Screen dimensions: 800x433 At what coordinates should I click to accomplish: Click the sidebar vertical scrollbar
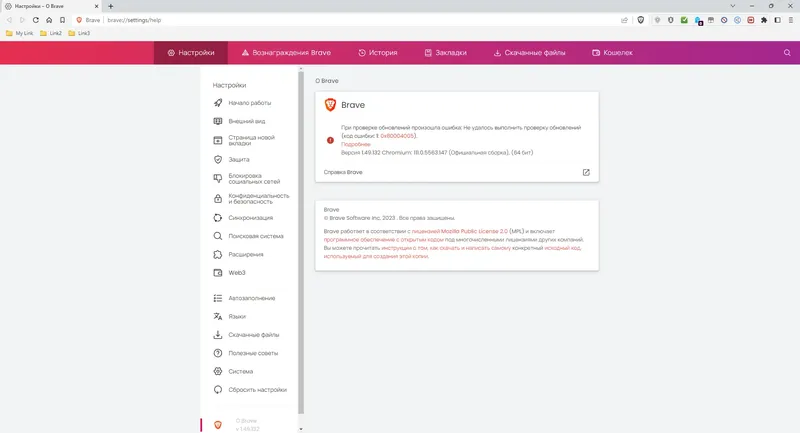point(301,242)
